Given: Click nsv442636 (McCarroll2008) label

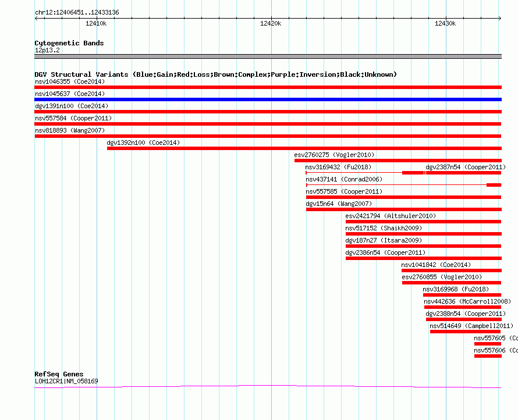Looking at the screenshot, I should 467,301.
